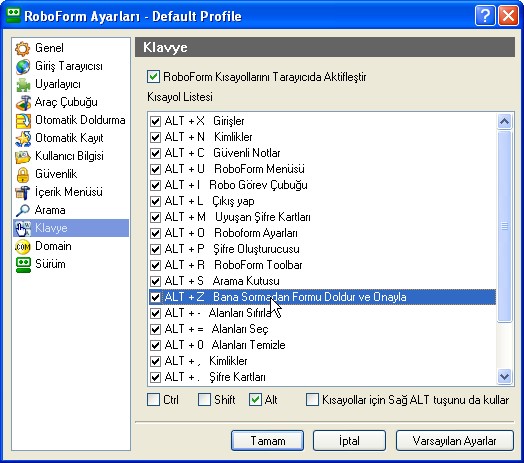The width and height of the screenshot is (524, 463).
Task: Click the Klavye hand icon
Action: click(23, 229)
